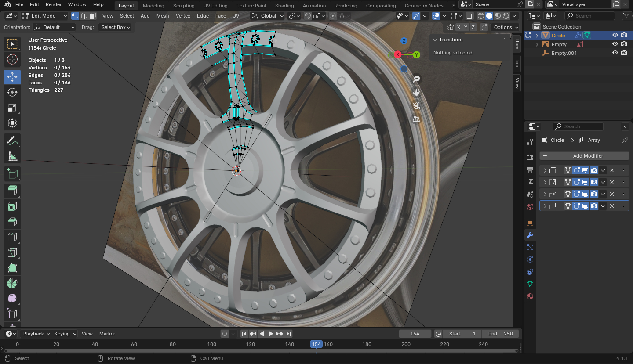Open the Object Constraints properties tab
The image size is (633, 364).
click(x=530, y=272)
